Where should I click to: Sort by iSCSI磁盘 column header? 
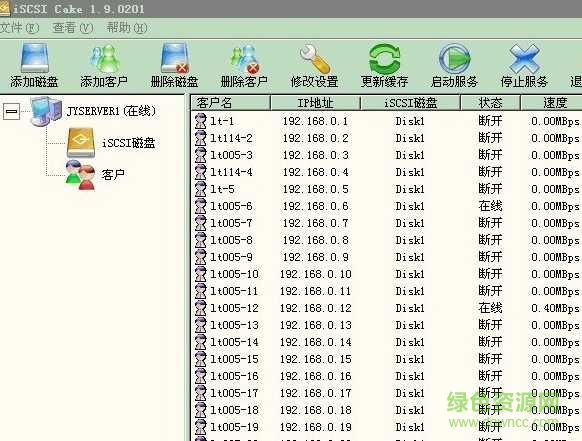411,103
